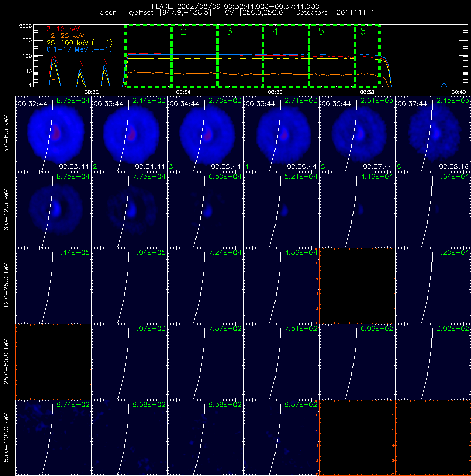Click the 4.16E+04 peak value text
This screenshot has height=476, width=471.
(377, 176)
